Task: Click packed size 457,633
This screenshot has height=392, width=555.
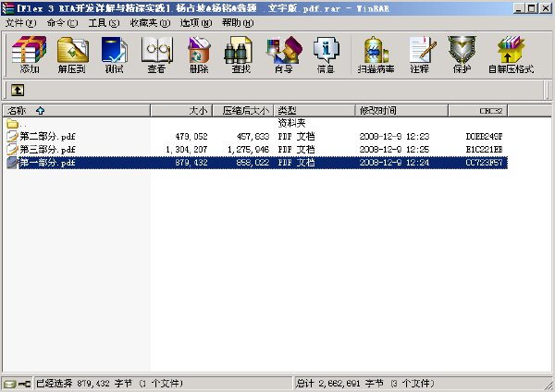Action: (253, 136)
